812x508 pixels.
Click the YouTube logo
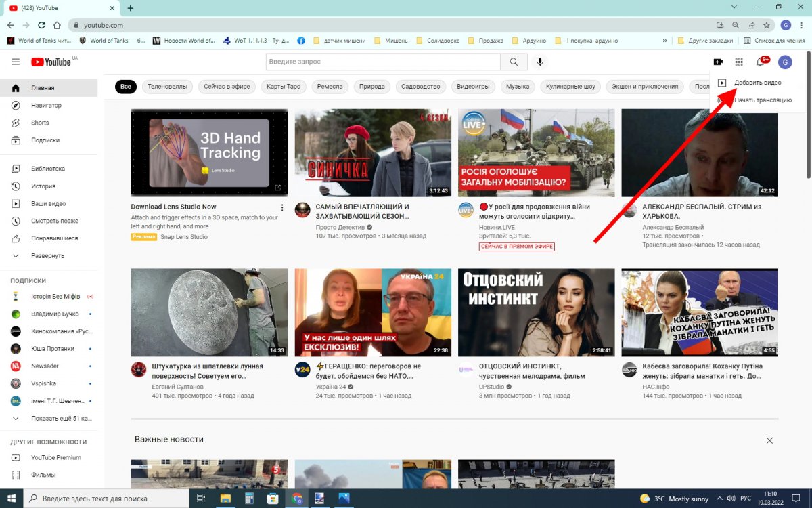pos(51,62)
